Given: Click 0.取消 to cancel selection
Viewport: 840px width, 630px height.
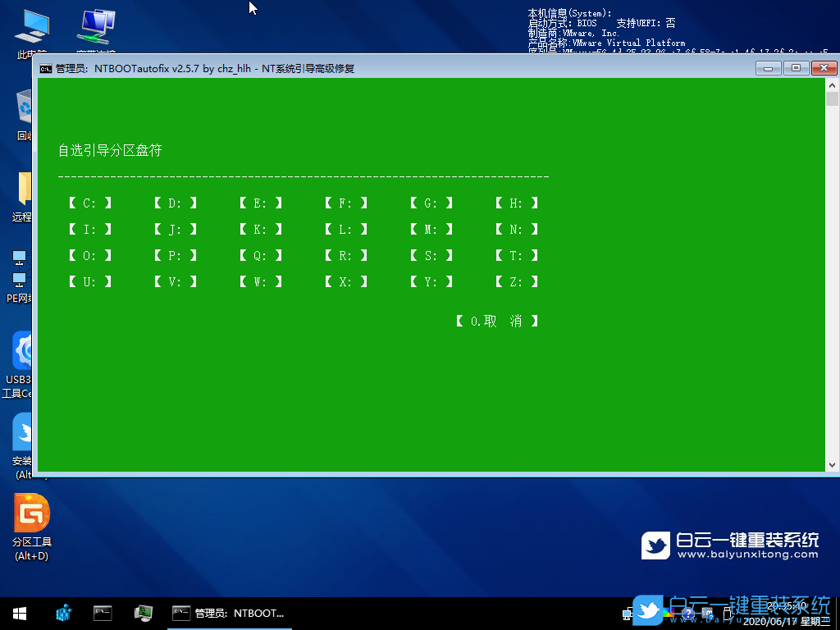Looking at the screenshot, I should tap(496, 322).
